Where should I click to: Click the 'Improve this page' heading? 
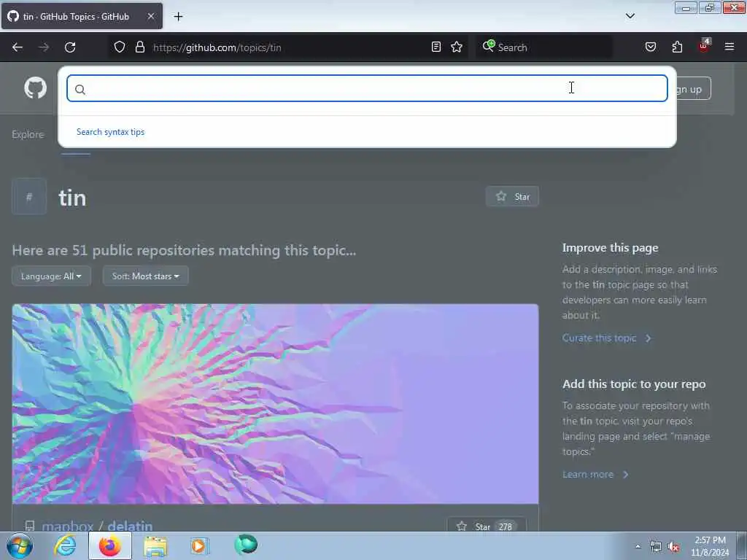(611, 248)
